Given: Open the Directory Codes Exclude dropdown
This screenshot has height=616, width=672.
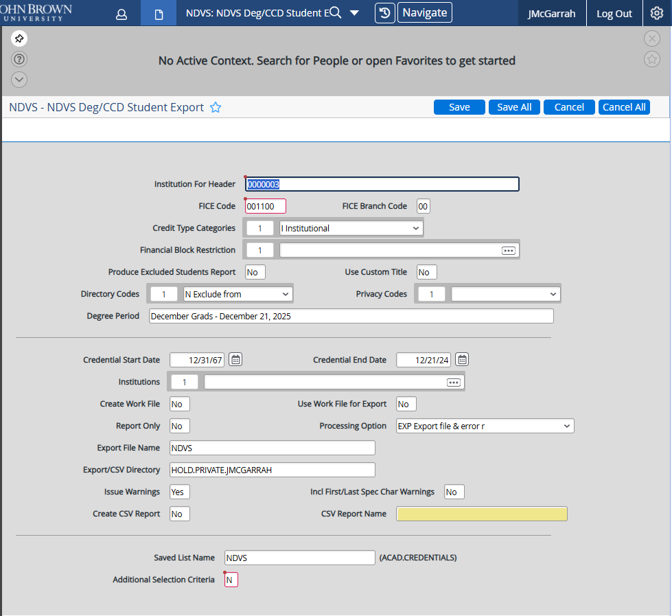Looking at the screenshot, I should click(237, 294).
